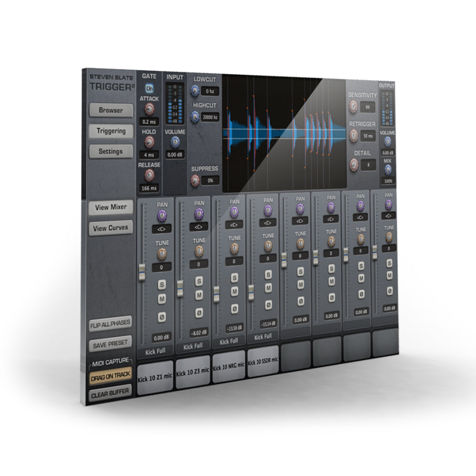Click the -8.02 dB level field
The width and height of the screenshot is (476, 476).
[199, 333]
